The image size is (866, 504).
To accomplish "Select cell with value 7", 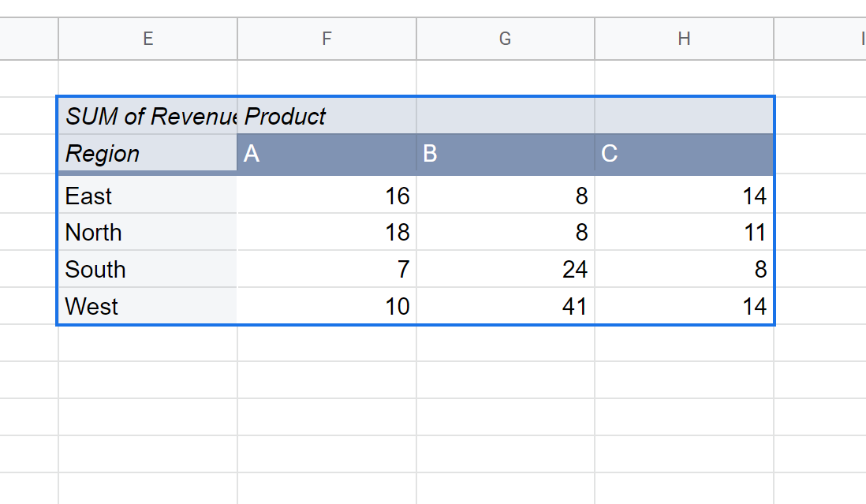I will point(327,269).
